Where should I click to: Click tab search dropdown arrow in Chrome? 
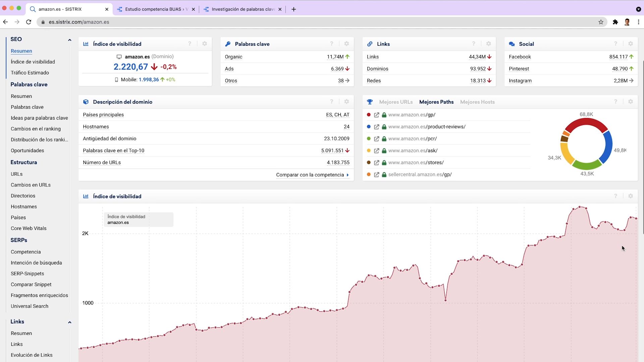click(x=638, y=9)
